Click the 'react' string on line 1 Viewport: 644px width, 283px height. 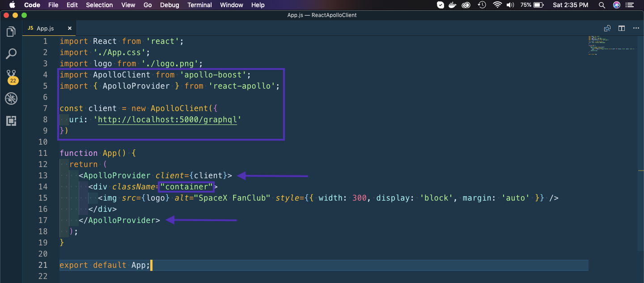point(162,41)
